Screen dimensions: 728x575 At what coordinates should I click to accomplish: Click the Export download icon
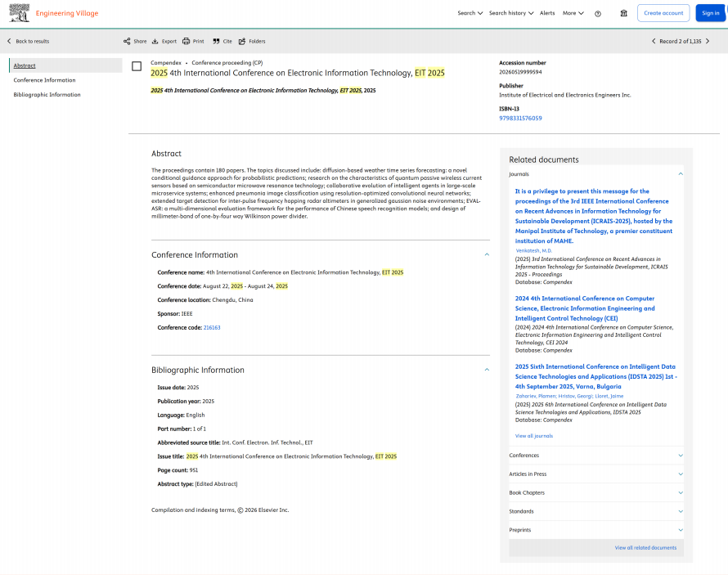coord(155,41)
